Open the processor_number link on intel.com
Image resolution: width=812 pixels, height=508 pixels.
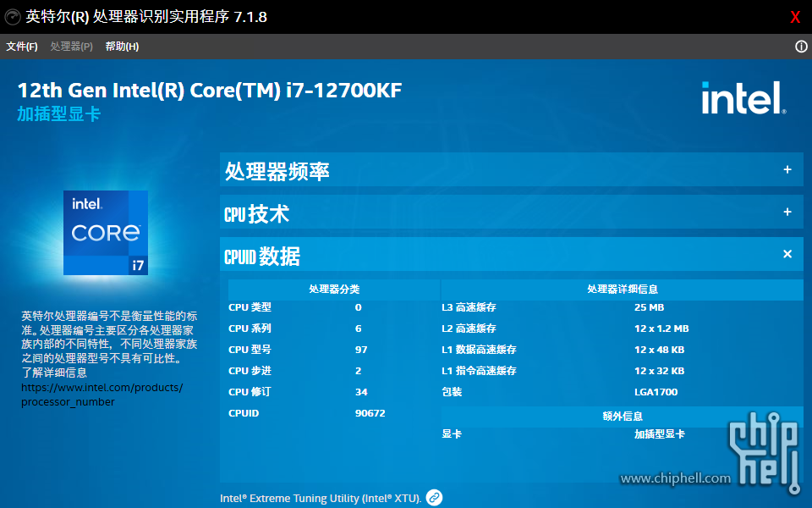tap(102, 395)
